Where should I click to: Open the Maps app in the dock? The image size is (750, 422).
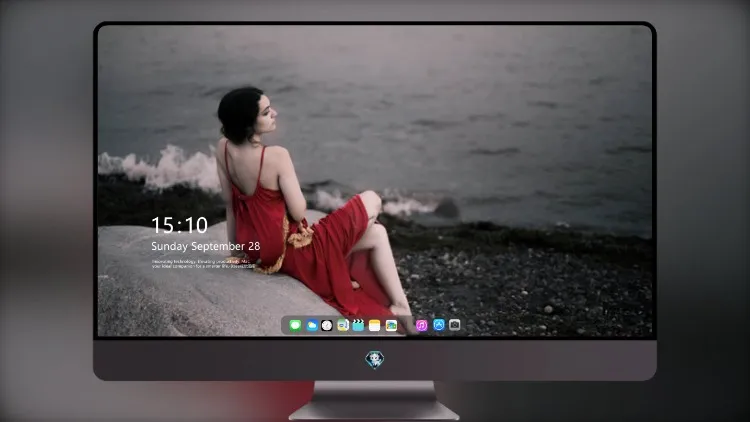[x=342, y=325]
